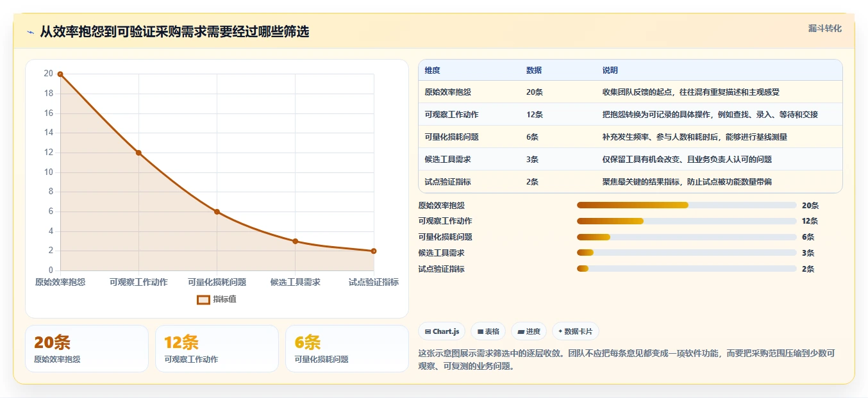Click the panel title 从效率抱怨到可验证采购需求
This screenshot has height=398, width=868.
click(x=174, y=32)
